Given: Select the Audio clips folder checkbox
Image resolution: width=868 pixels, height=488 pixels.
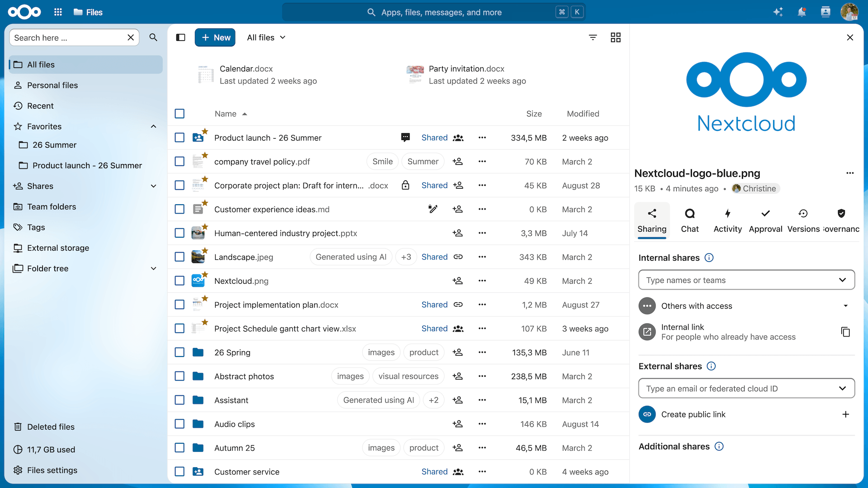Looking at the screenshot, I should pyautogui.click(x=179, y=424).
